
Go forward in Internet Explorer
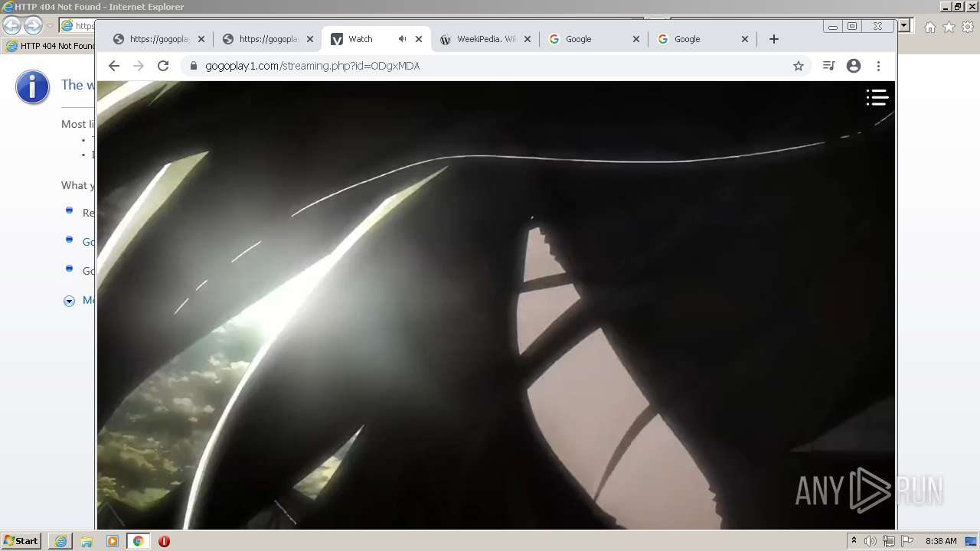pyautogui.click(x=33, y=26)
